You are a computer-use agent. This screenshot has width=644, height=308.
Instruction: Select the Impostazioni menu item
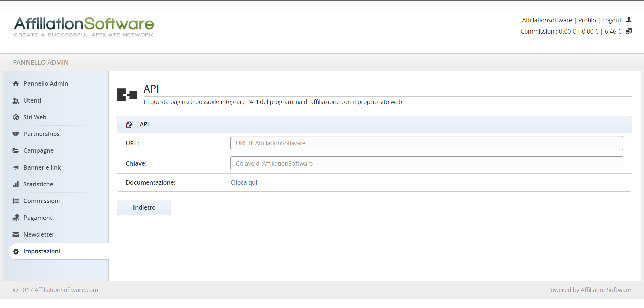point(42,251)
